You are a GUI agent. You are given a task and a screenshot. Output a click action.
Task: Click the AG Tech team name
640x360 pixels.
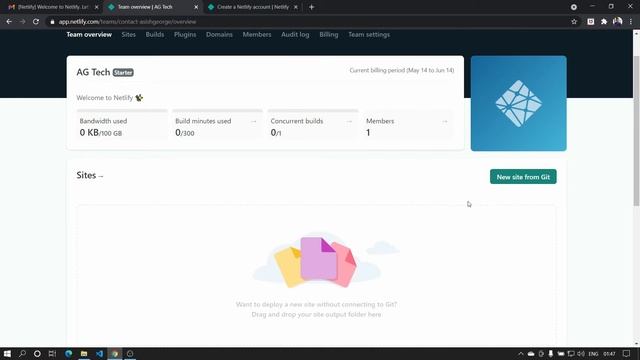(93, 72)
